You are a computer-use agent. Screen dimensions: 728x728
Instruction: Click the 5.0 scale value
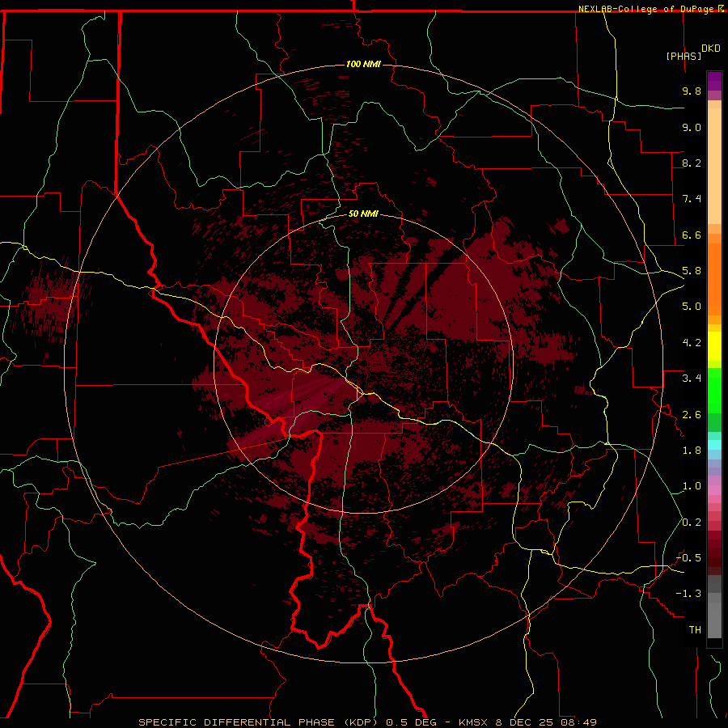pyautogui.click(x=692, y=307)
